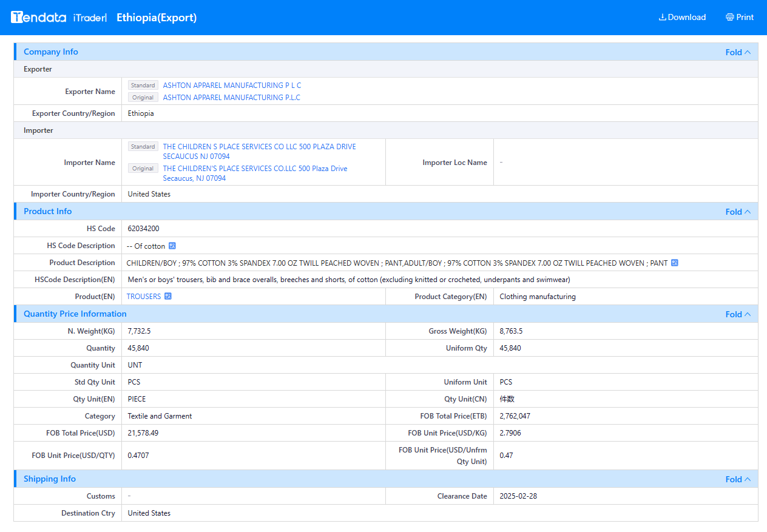Viewport: 767px width, 532px height.
Task: Open standard importer THE CHILDREN S PLACE link
Action: pyautogui.click(x=259, y=152)
